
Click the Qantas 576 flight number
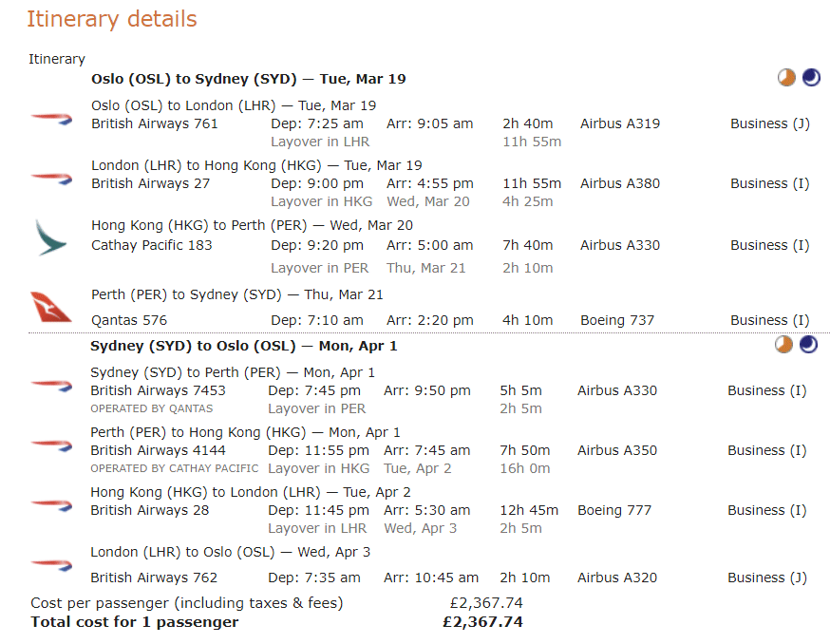click(x=129, y=320)
